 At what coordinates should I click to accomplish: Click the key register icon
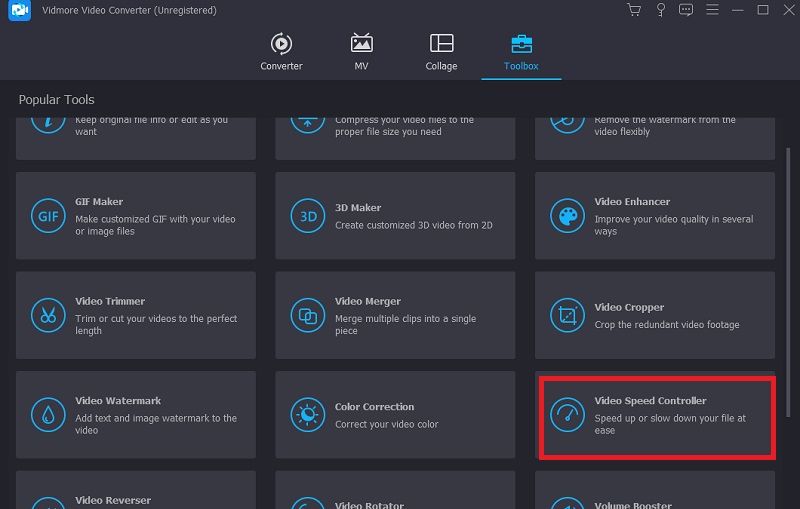660,10
